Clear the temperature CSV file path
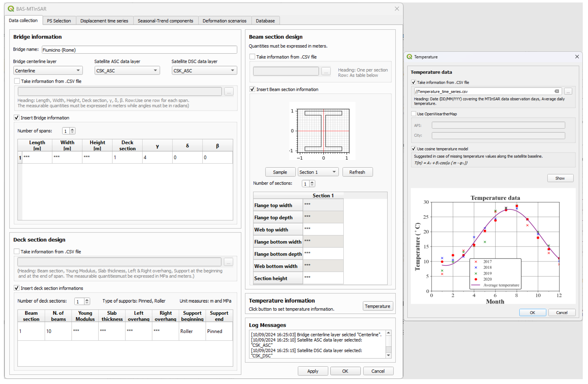Screen dimensions: 588x384 [x=556, y=91]
